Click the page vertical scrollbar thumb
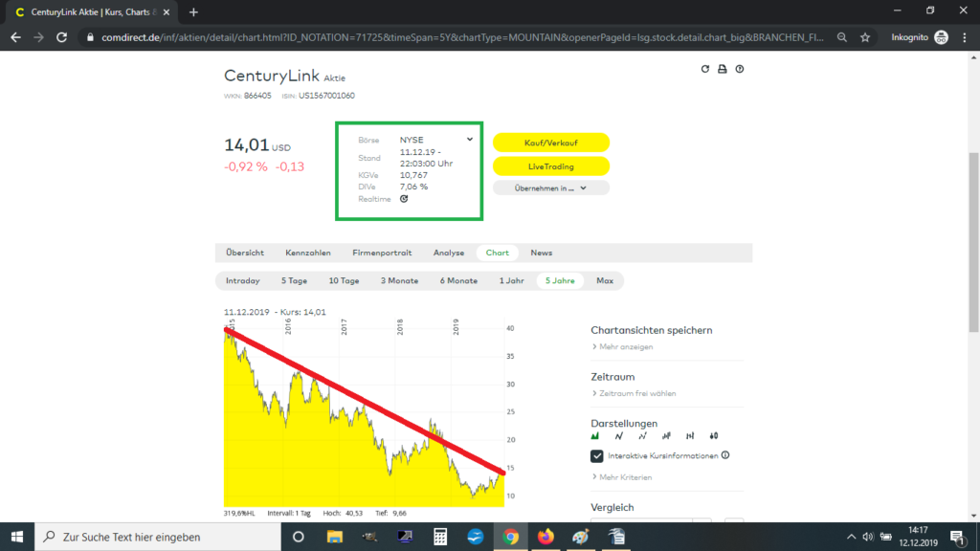The width and height of the screenshot is (980, 551). pyautogui.click(x=973, y=242)
